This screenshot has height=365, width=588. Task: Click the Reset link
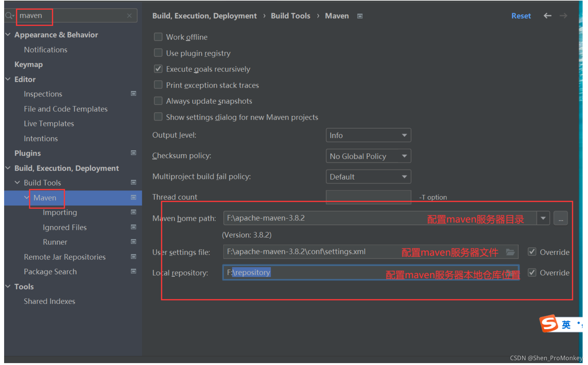pyautogui.click(x=521, y=16)
